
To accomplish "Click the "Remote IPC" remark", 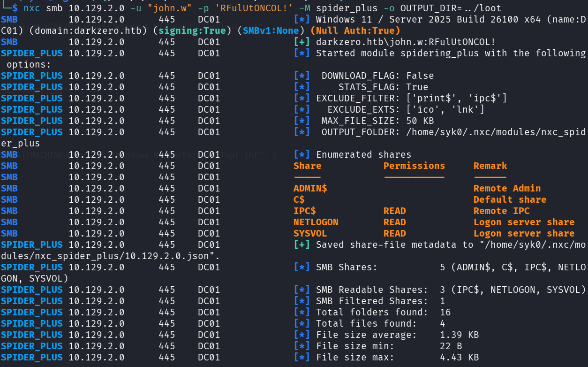I will point(502,211).
